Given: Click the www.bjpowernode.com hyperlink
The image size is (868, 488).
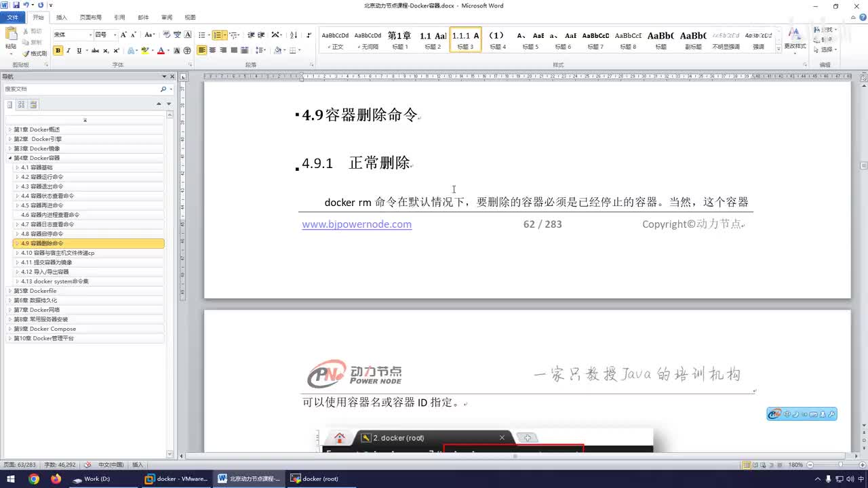Looking at the screenshot, I should click(x=357, y=224).
